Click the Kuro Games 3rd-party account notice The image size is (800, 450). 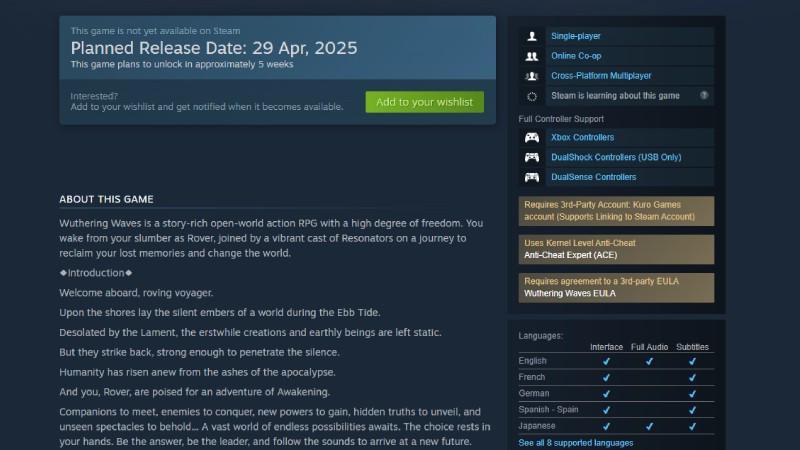pyautogui.click(x=616, y=211)
